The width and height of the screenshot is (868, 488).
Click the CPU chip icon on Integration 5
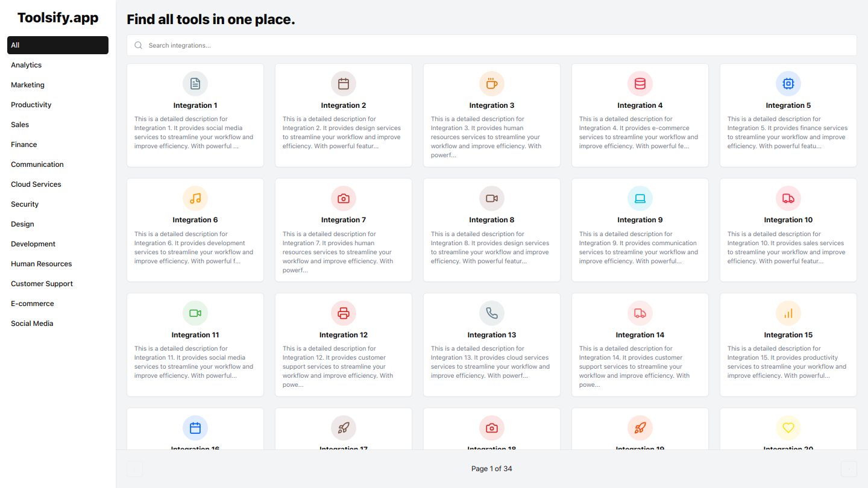click(x=788, y=84)
